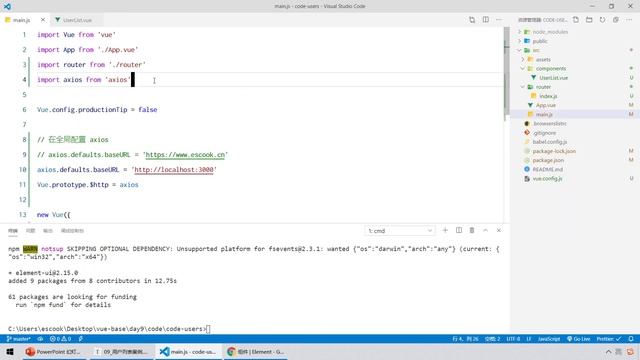Open the notifications bell in status bar
The height and width of the screenshot is (360, 640).
pos(631,339)
